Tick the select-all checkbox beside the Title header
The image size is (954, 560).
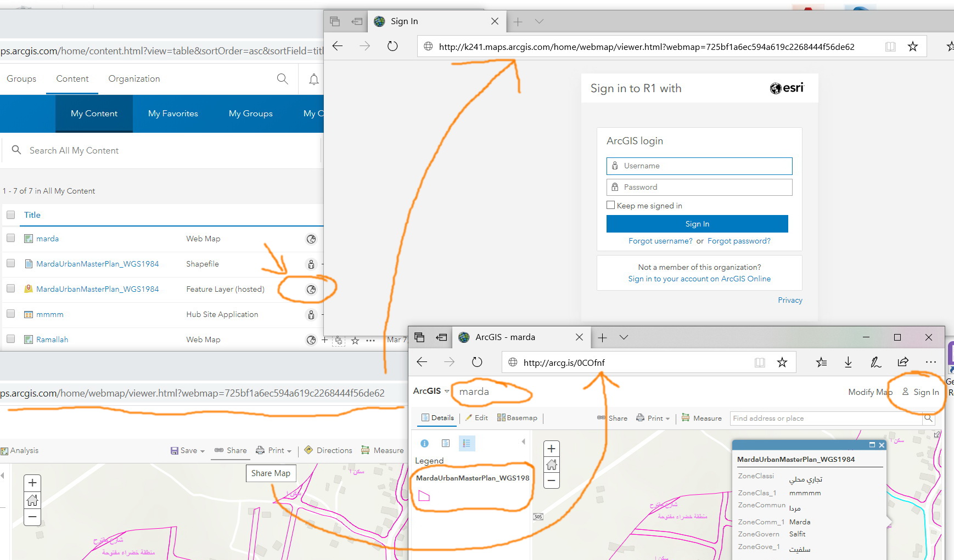pos(10,215)
